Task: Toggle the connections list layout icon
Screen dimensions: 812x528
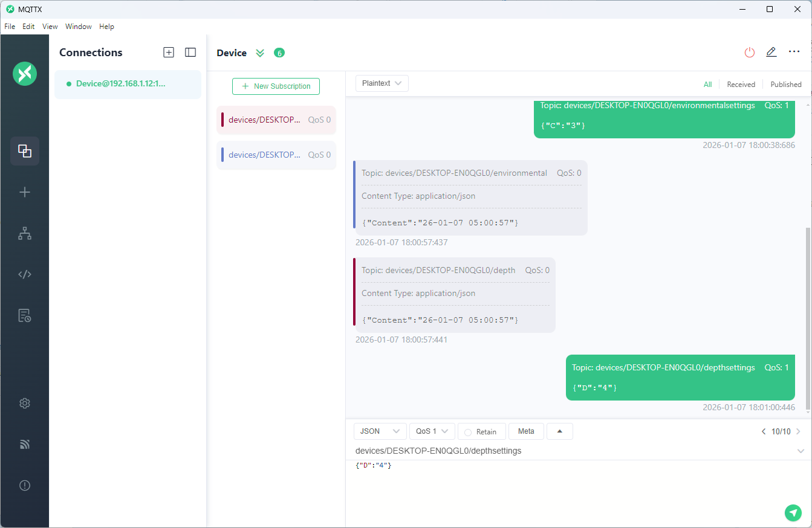Action: coord(190,53)
